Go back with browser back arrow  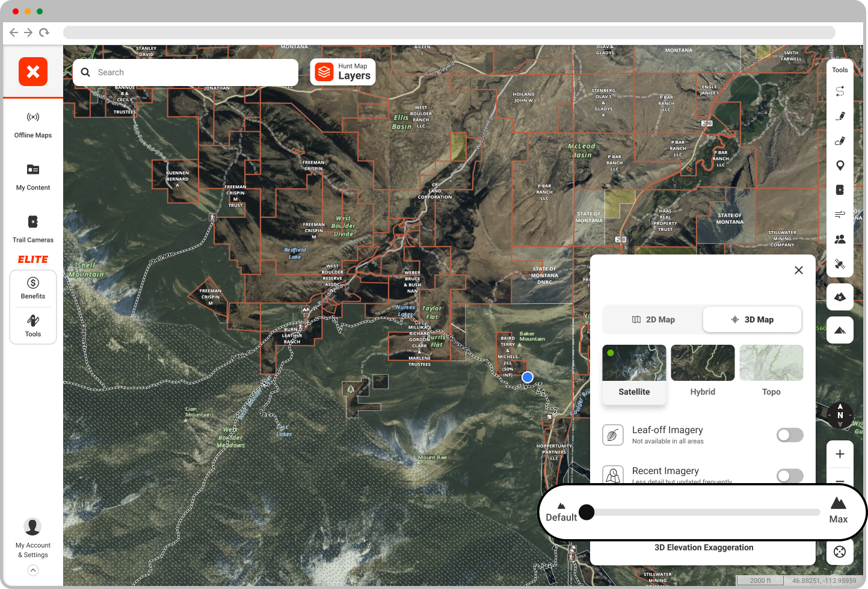(x=14, y=32)
